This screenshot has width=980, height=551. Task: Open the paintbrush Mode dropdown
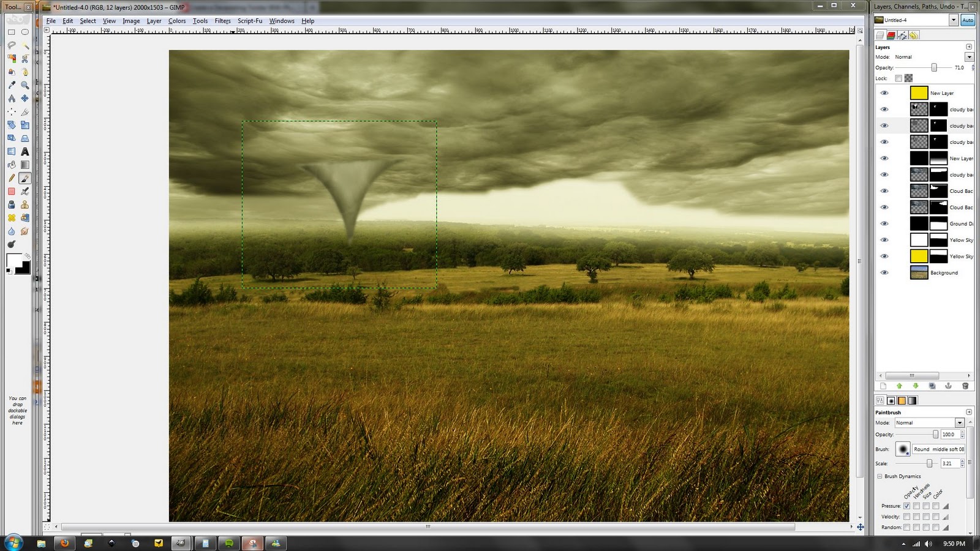(x=959, y=422)
